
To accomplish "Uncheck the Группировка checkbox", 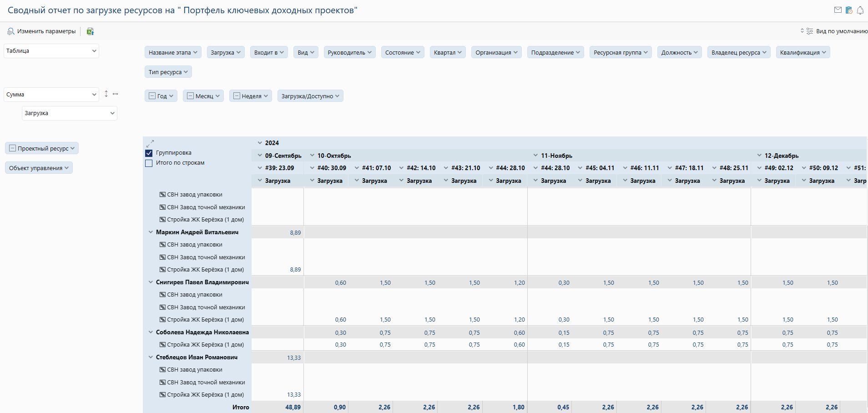I will click(x=149, y=153).
